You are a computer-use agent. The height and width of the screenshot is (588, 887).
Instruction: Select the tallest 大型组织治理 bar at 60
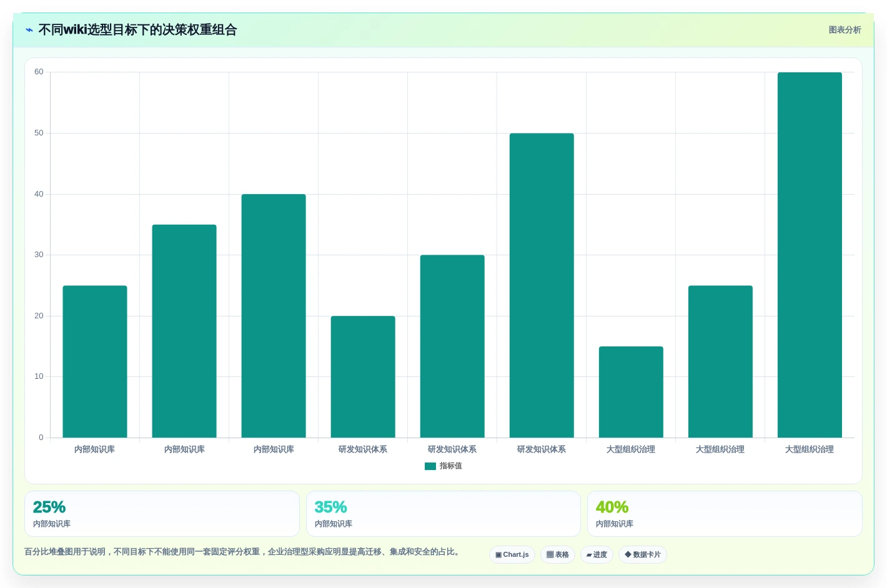point(810,255)
